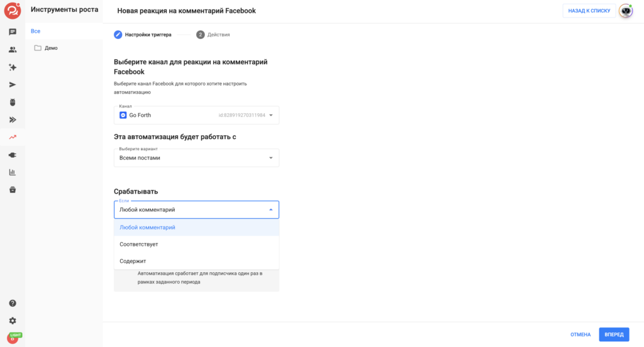Viewport: 644px width, 347px height.
Task: Open the chat messages sidebar icon
Action: click(13, 32)
